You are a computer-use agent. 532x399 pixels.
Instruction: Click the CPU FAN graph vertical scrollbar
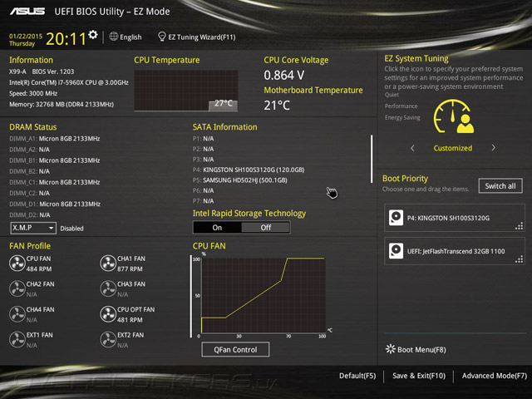(x=191, y=296)
